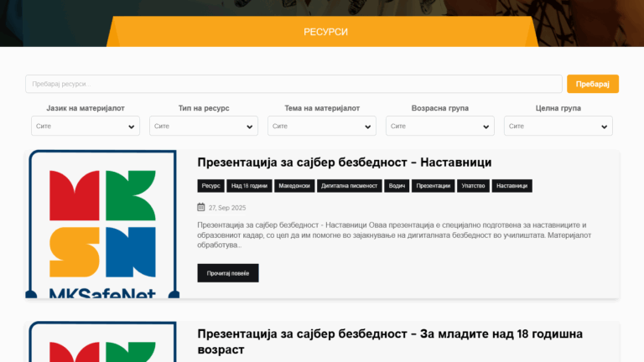Click the Ресурс tag

point(210,186)
